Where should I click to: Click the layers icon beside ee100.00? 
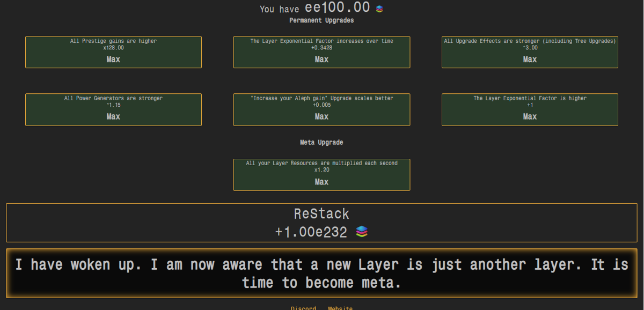[379, 8]
